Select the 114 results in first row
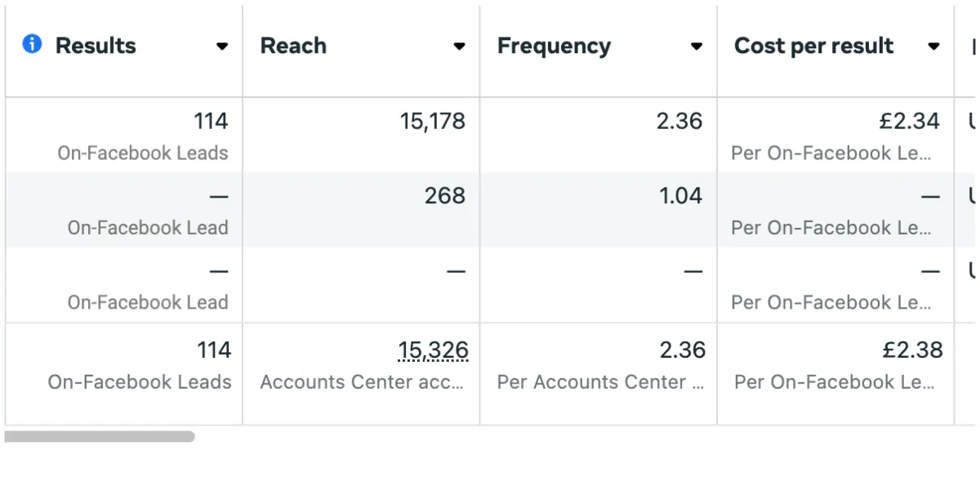 coord(211,122)
